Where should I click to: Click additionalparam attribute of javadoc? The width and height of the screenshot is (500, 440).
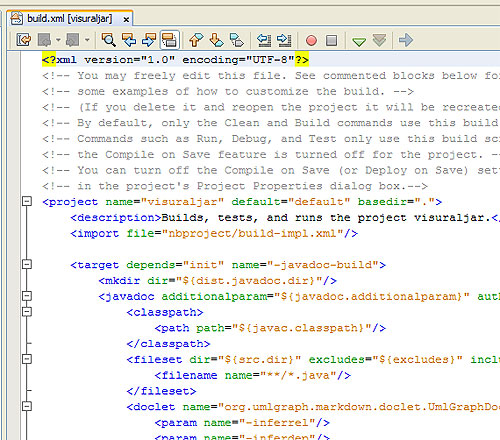click(316, 297)
